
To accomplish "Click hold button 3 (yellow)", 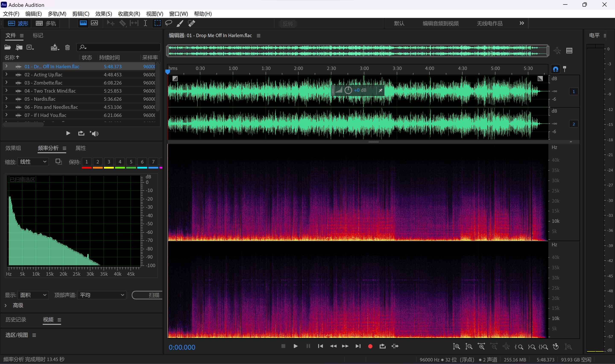I will coord(109,162).
